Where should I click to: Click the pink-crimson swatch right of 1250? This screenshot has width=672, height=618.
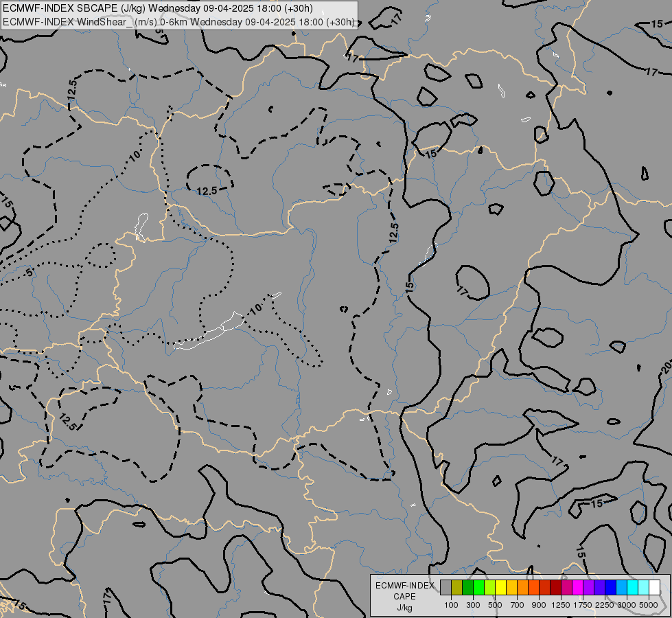coord(566,588)
